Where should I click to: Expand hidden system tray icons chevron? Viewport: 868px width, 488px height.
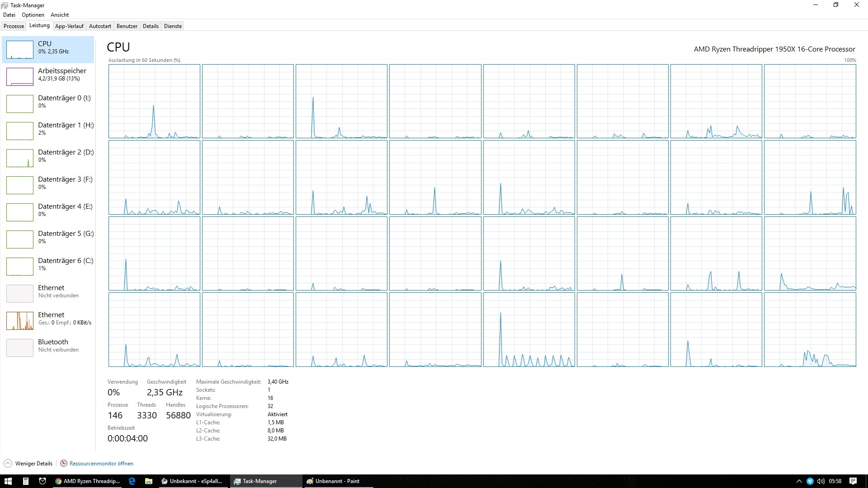(799, 481)
